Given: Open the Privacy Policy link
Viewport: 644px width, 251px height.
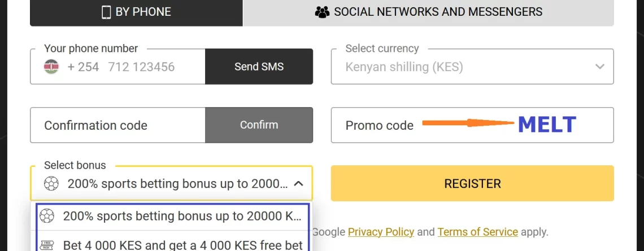Looking at the screenshot, I should tap(381, 232).
